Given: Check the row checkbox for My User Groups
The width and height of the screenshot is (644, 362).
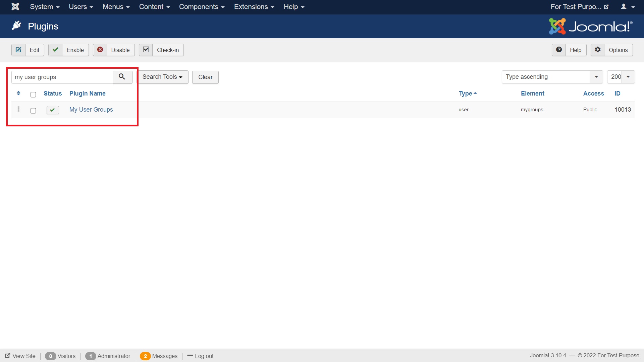Looking at the screenshot, I should 33,110.
